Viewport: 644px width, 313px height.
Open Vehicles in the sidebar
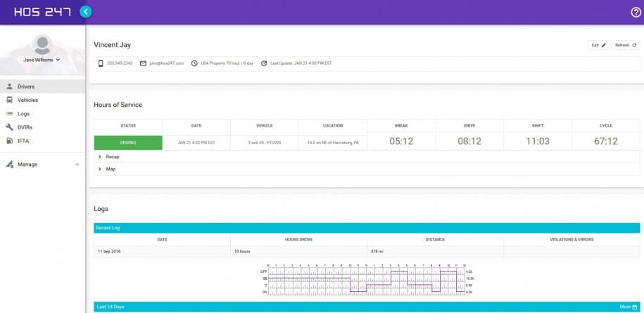click(x=27, y=100)
